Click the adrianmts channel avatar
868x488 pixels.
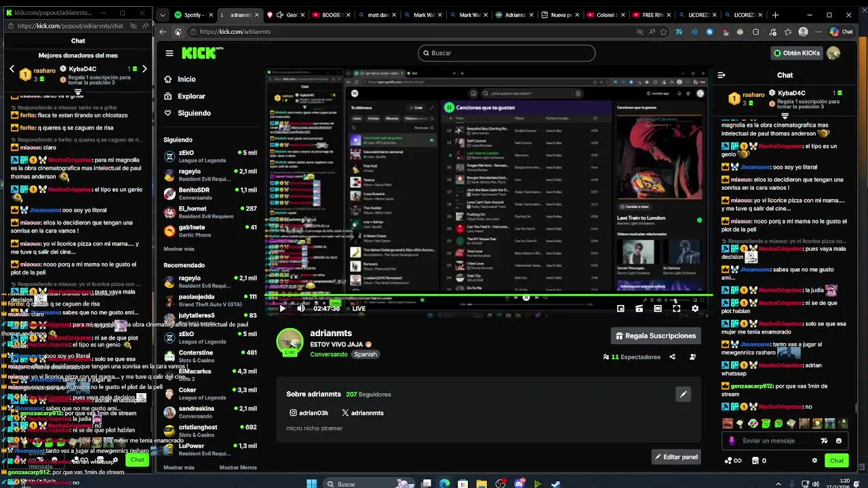(x=290, y=341)
